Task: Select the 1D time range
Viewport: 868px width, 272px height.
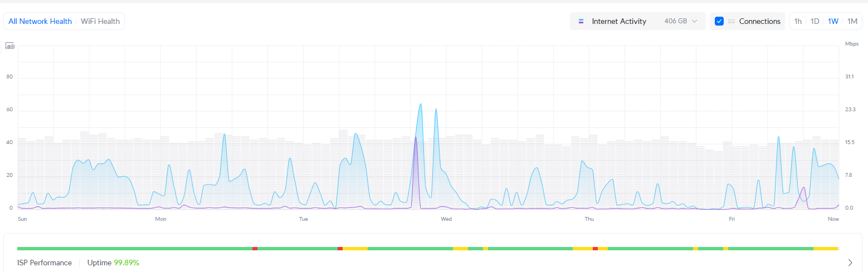Action: (815, 21)
